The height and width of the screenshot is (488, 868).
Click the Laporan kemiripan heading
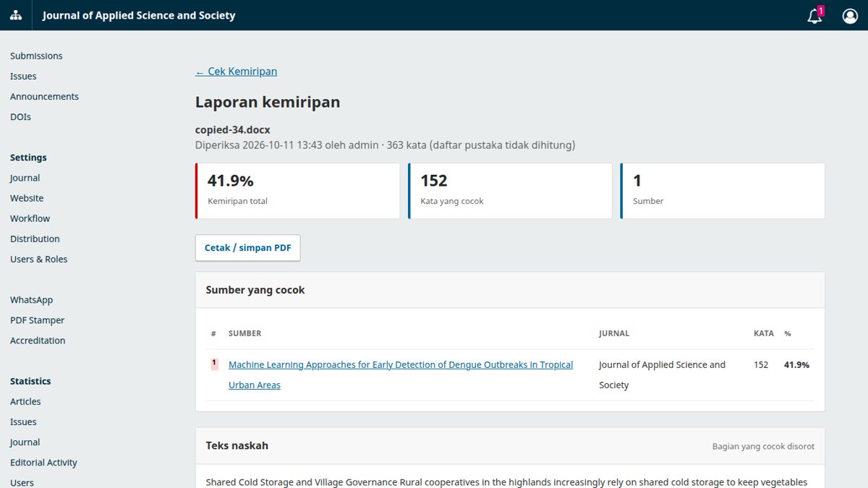click(268, 102)
